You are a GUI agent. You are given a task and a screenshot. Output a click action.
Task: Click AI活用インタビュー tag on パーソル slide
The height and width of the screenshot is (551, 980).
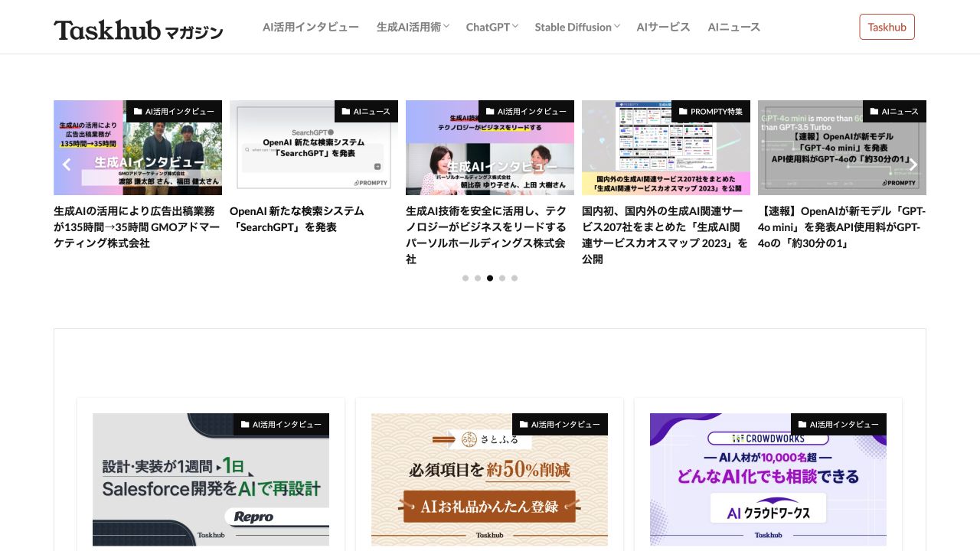pyautogui.click(x=526, y=111)
